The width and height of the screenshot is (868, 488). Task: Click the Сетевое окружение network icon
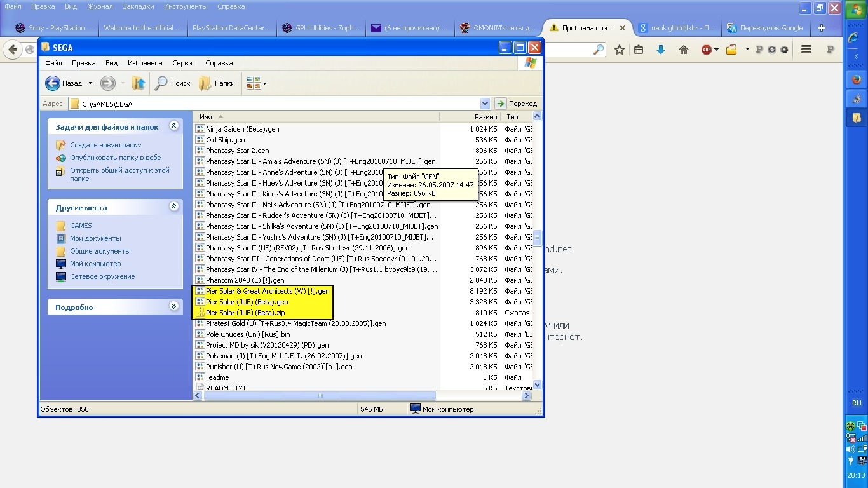(61, 276)
